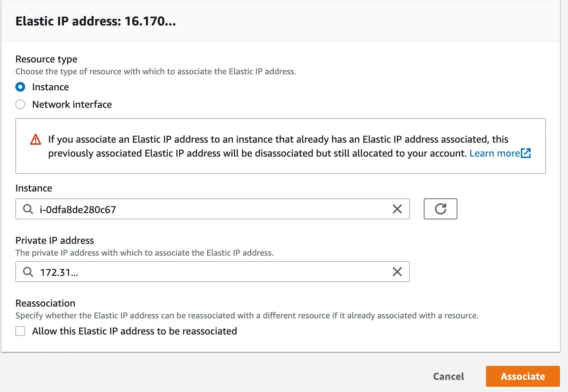The width and height of the screenshot is (568, 392).
Task: Click the private IP value 172.31...
Action: click(58, 272)
